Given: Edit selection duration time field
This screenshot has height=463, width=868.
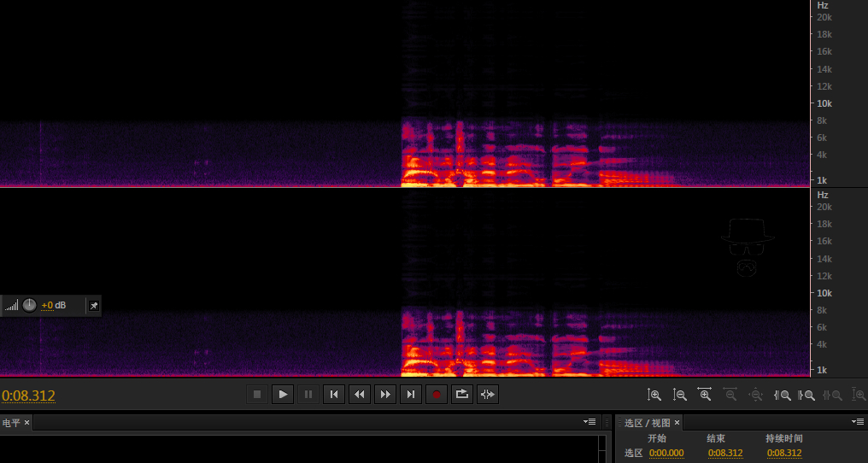Looking at the screenshot, I should pyautogui.click(x=784, y=453).
